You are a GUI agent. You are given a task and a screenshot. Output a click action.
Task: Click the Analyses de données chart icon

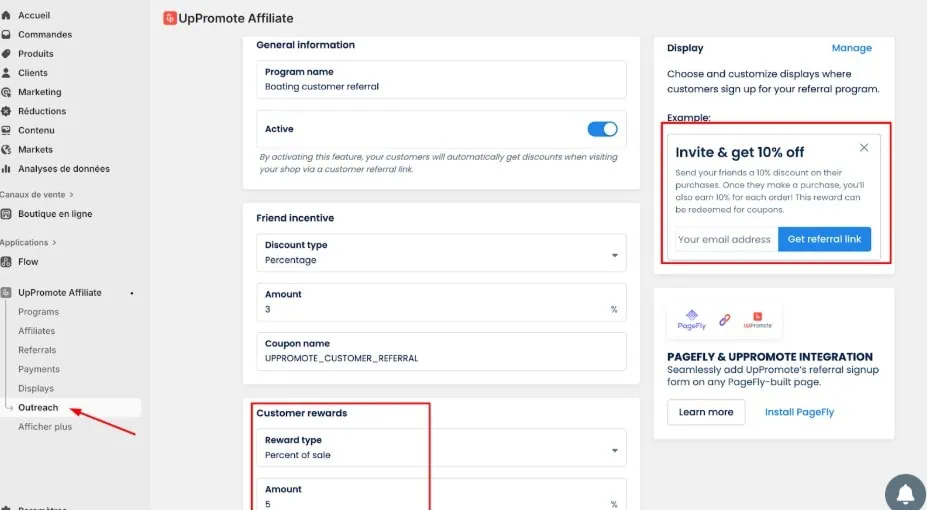coord(6,169)
